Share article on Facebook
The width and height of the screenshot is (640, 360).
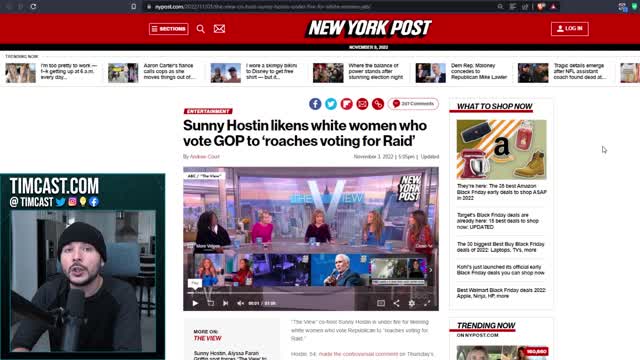click(x=315, y=104)
